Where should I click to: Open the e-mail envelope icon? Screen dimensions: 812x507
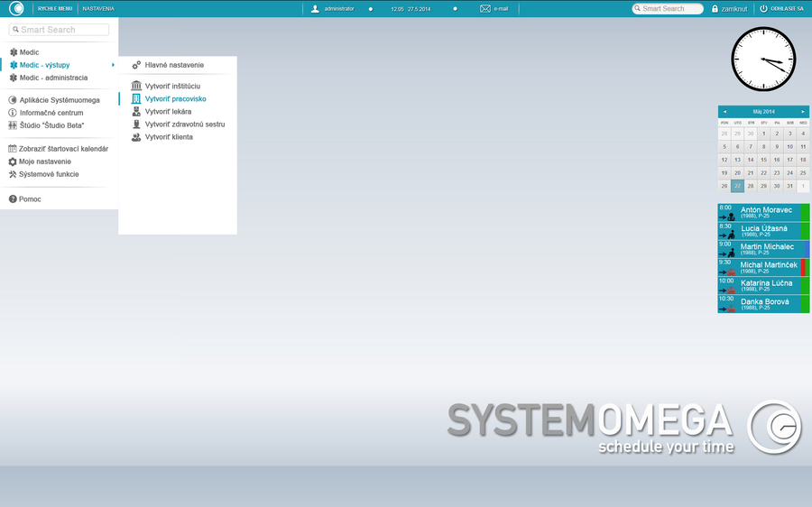pyautogui.click(x=485, y=8)
